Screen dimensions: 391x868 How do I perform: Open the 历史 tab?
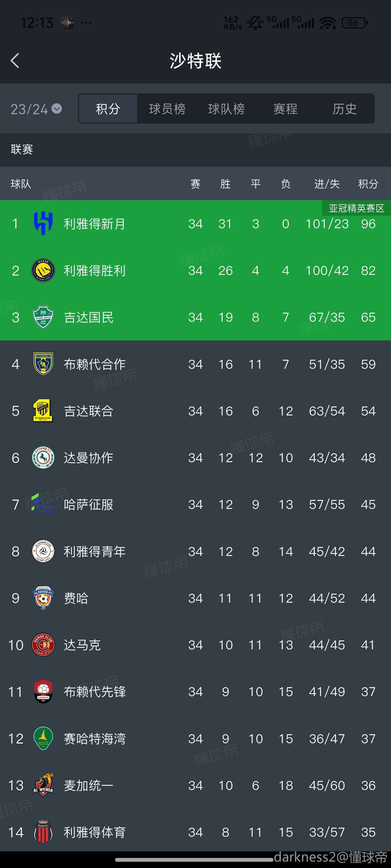(345, 109)
